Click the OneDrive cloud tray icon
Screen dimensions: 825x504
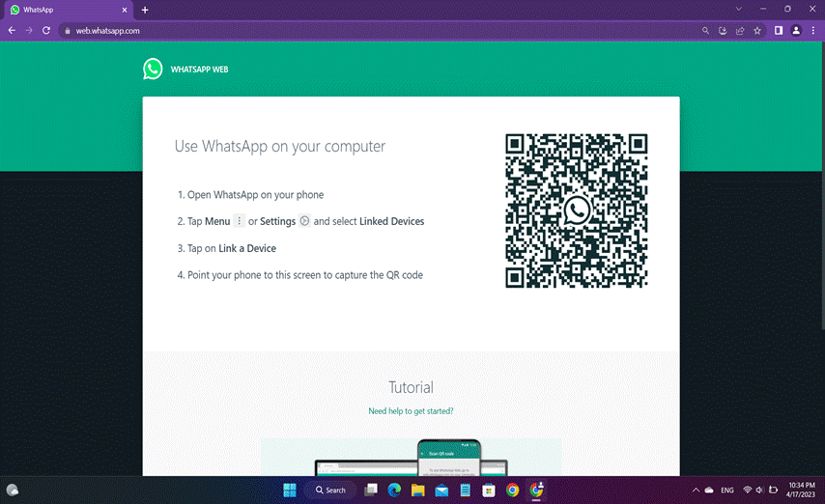(x=709, y=490)
